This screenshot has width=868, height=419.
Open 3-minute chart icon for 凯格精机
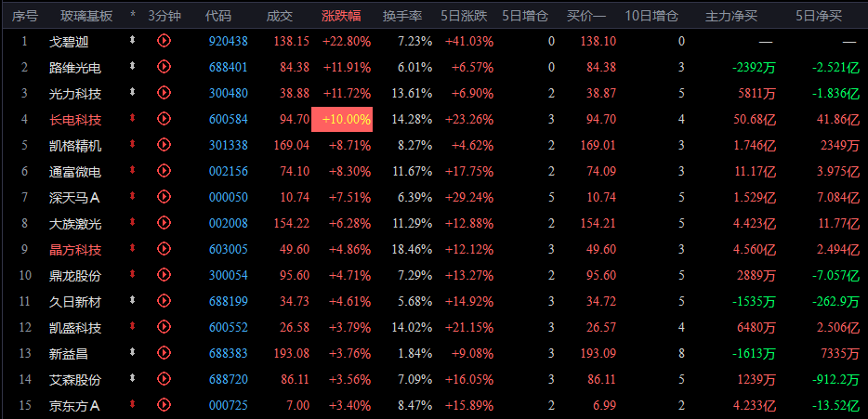click(x=164, y=144)
